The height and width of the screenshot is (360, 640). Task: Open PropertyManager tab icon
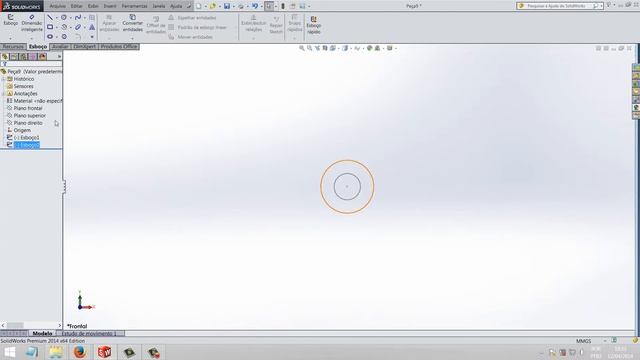(14, 57)
